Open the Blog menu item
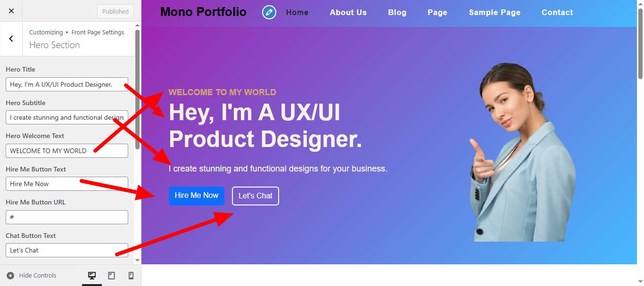This screenshot has height=286, width=644. click(x=397, y=13)
